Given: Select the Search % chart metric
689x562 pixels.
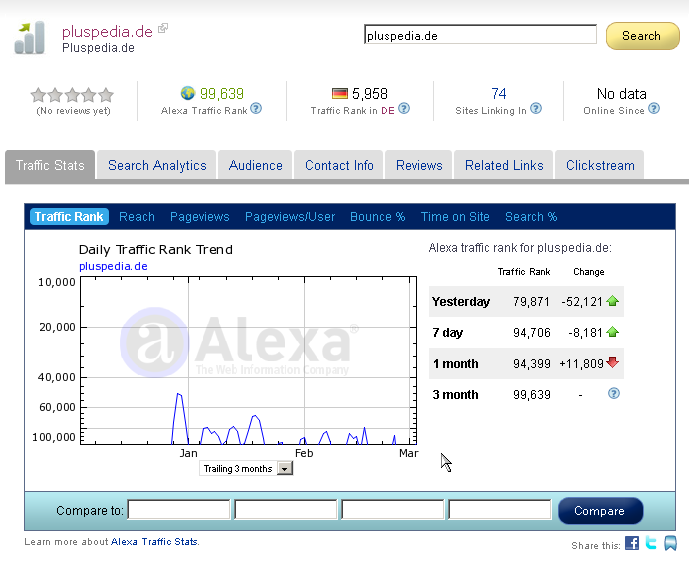Looking at the screenshot, I should click(x=531, y=217).
